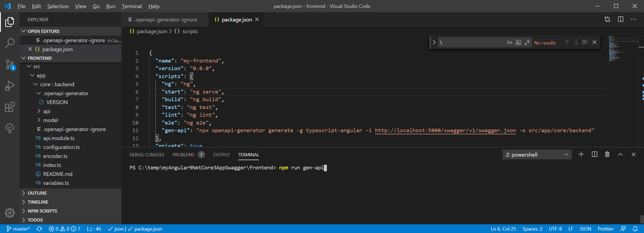Change indentation Spaces: 2 setting
The image size is (644, 233).
pyautogui.click(x=532, y=229)
